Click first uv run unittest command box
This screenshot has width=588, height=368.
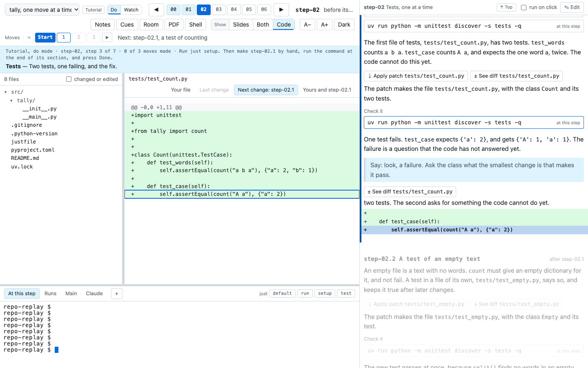point(474,26)
